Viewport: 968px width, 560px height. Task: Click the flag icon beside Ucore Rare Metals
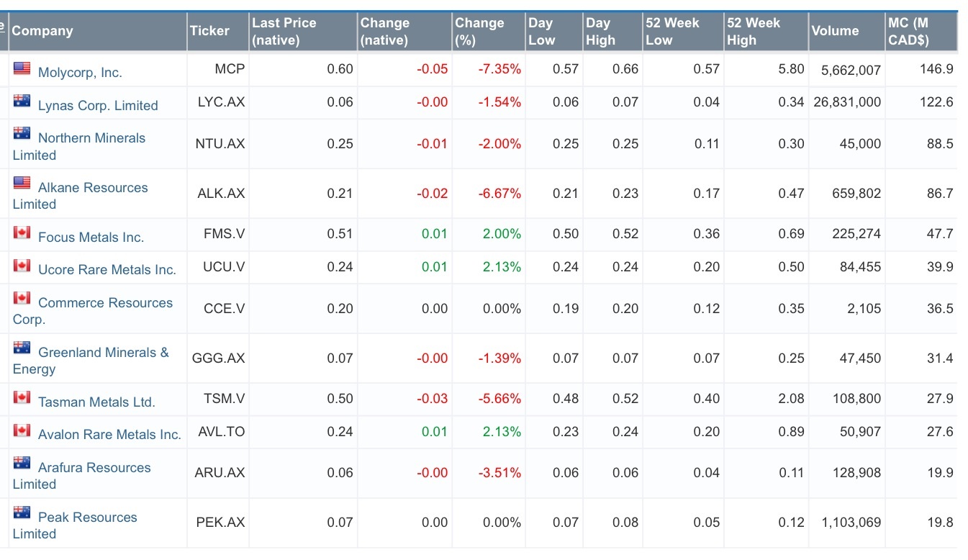tap(22, 266)
